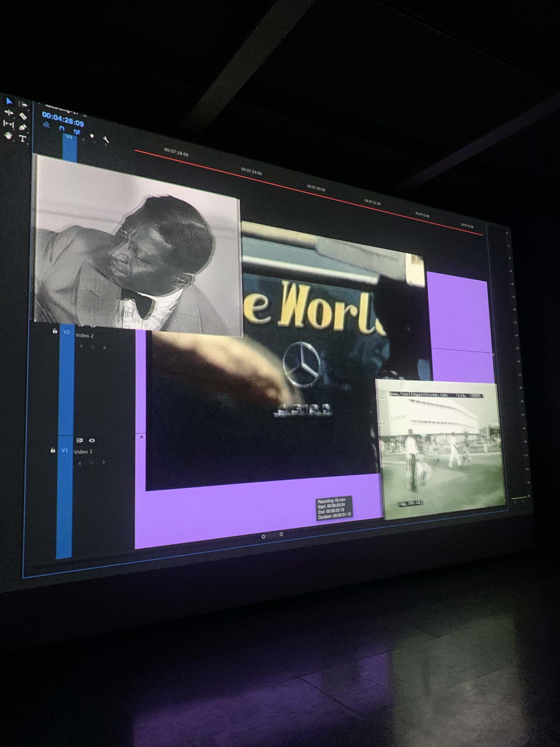This screenshot has height=747, width=560.
Task: Click the V2 track target header
Action: [66, 332]
